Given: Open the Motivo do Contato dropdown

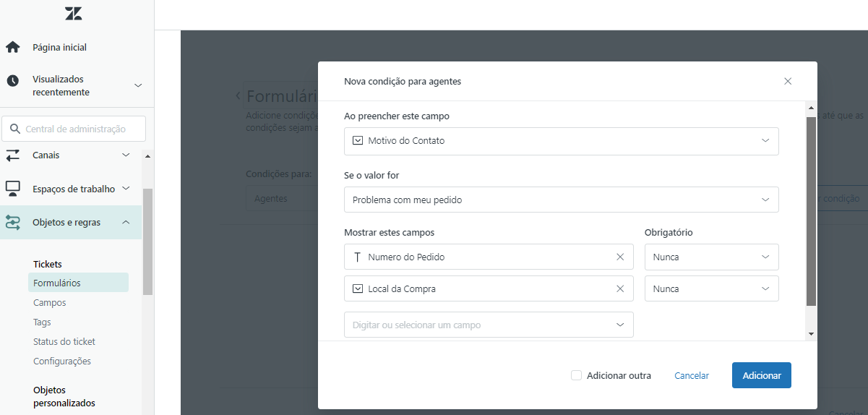Looking at the screenshot, I should point(561,141).
